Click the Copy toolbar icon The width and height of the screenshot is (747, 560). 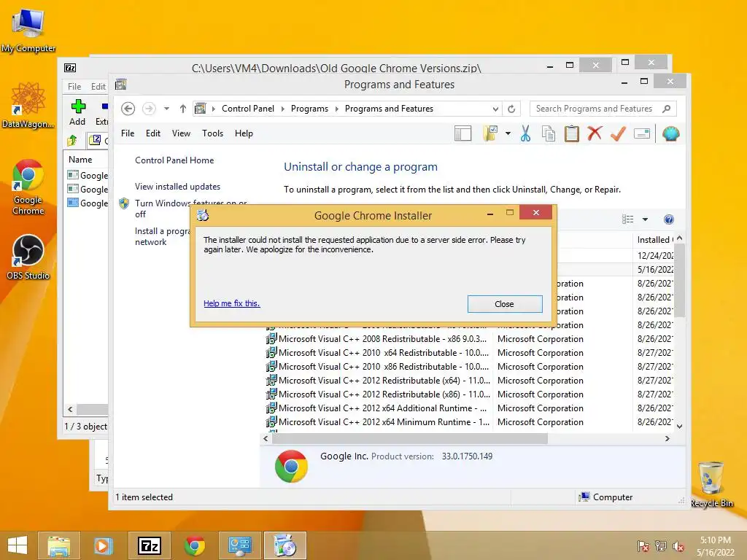pos(549,134)
